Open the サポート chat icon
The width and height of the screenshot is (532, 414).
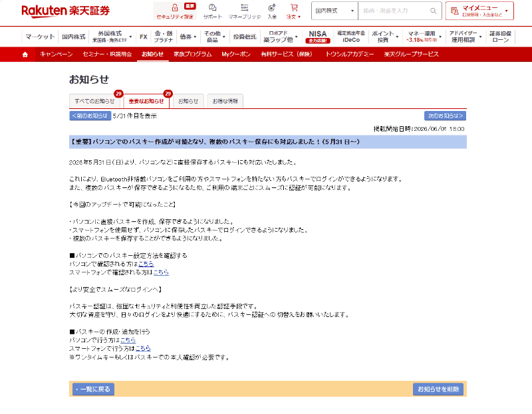[212, 11]
